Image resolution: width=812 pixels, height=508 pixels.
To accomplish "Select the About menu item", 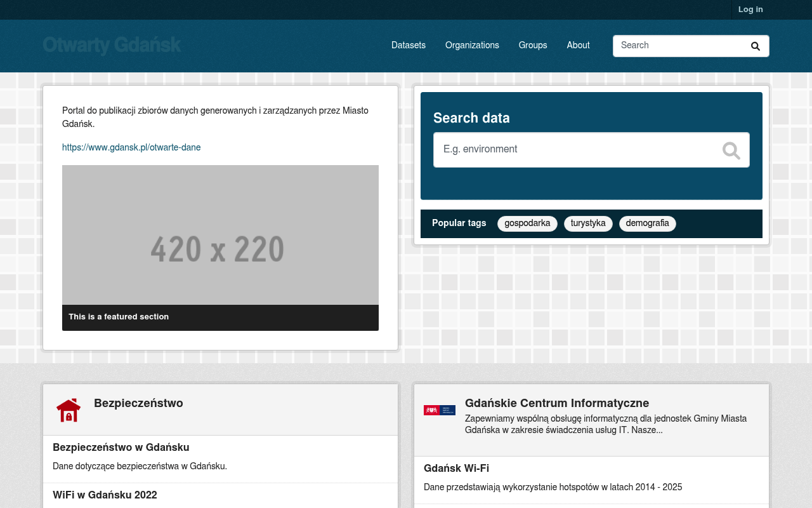I will point(578,46).
